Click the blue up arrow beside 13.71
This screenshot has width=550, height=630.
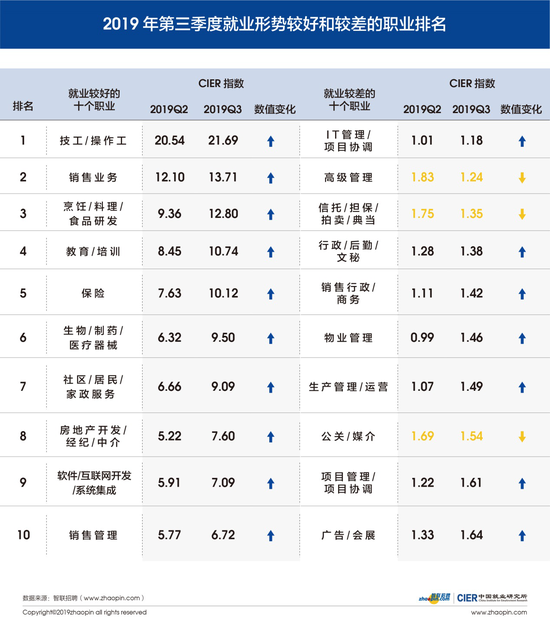[x=271, y=178]
